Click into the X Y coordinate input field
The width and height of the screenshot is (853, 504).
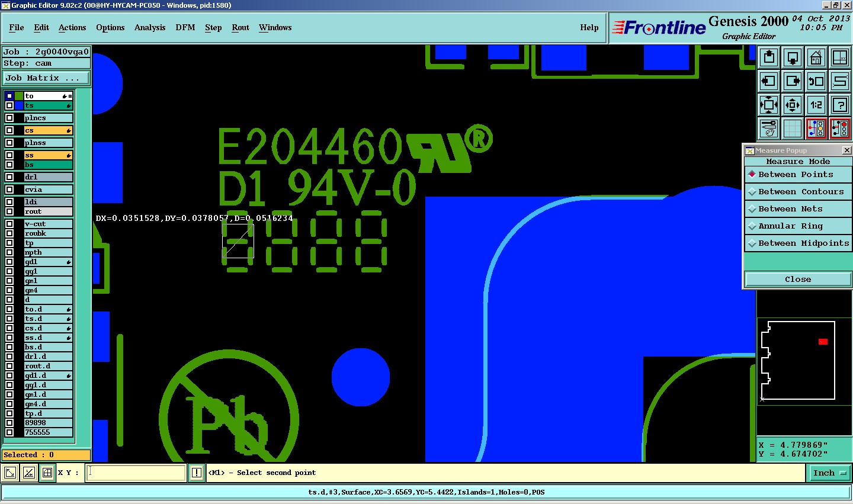pyautogui.click(x=136, y=473)
